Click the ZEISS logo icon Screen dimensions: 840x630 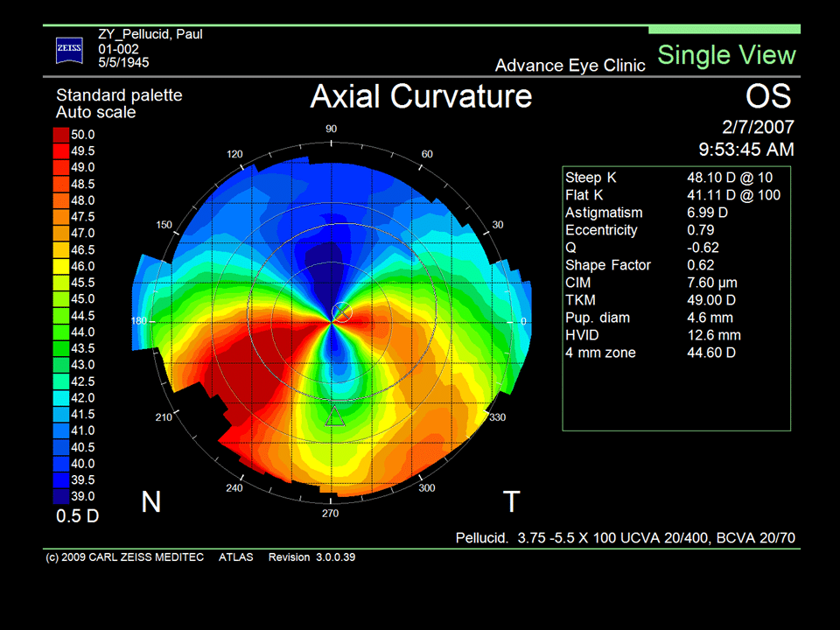pyautogui.click(x=69, y=50)
